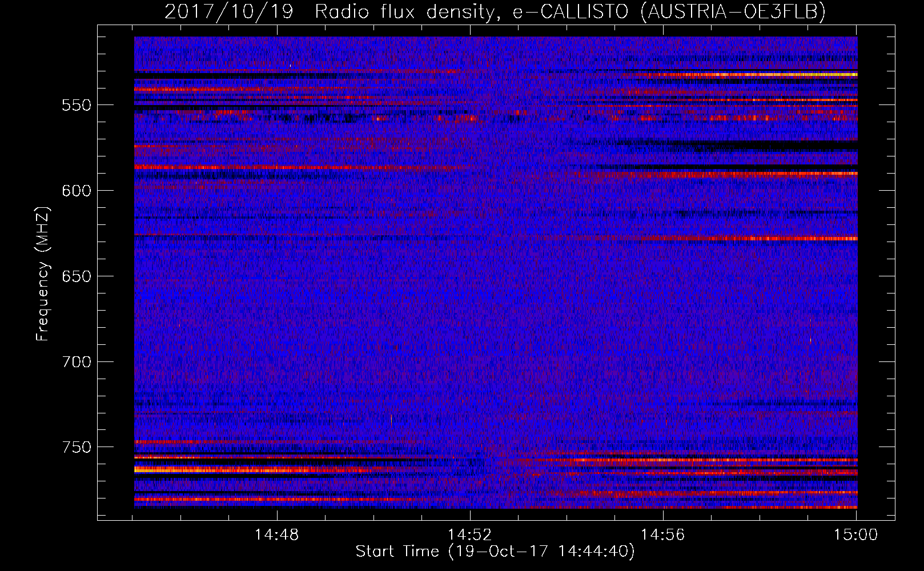Click the 550 frequency tick label

pyautogui.click(x=77, y=106)
